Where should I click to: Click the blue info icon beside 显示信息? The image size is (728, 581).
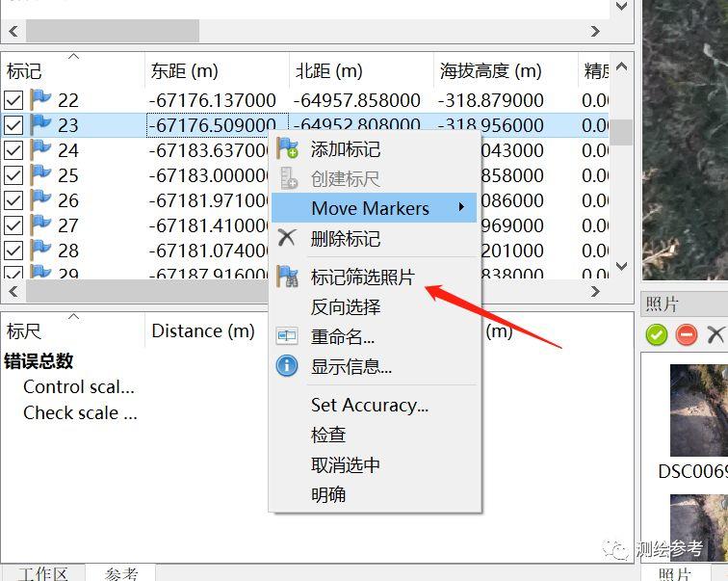[287, 365]
